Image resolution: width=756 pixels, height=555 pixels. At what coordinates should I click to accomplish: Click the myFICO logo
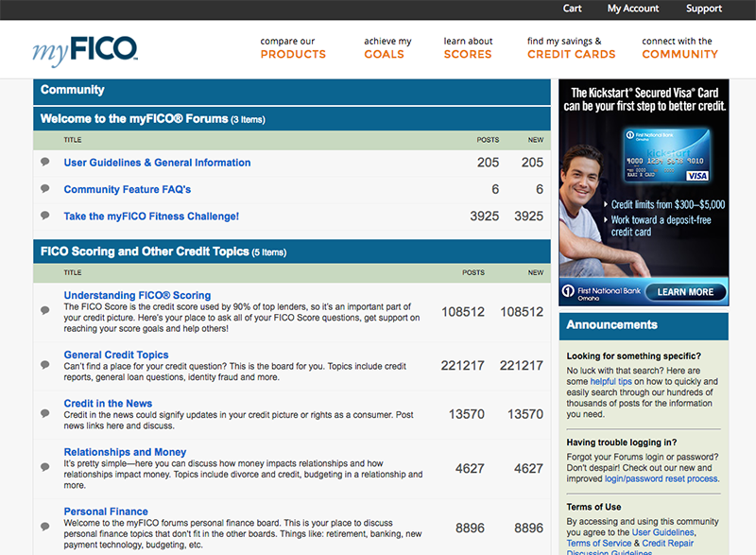tap(85, 50)
